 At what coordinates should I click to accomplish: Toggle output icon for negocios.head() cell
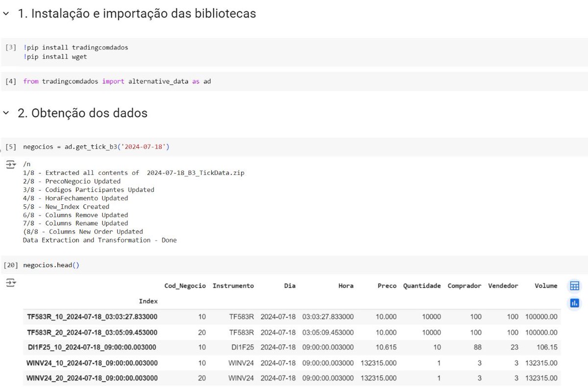pos(11,283)
